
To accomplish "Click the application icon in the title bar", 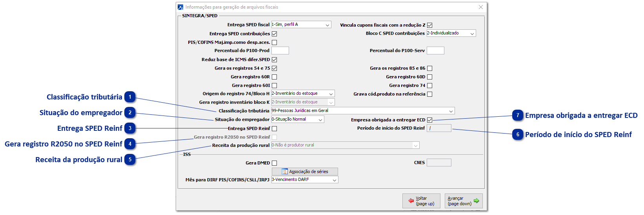I will pyautogui.click(x=180, y=7).
